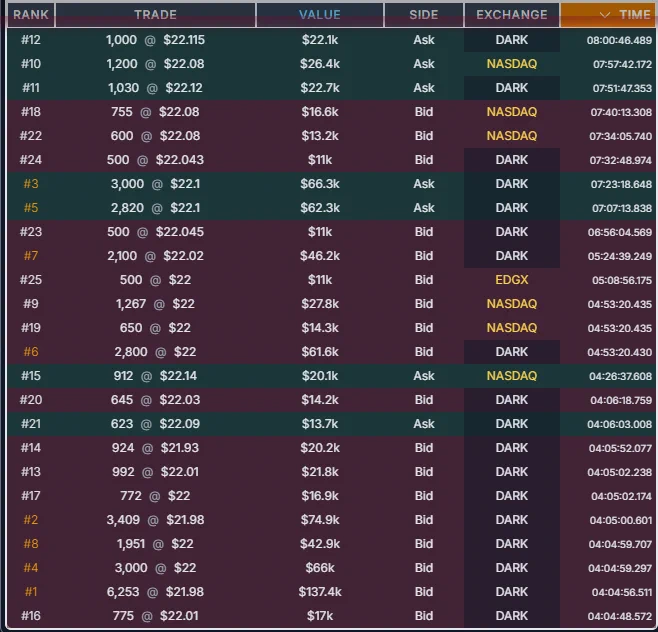Select rank #2 cell
The width and height of the screenshot is (658, 632).
point(31,520)
